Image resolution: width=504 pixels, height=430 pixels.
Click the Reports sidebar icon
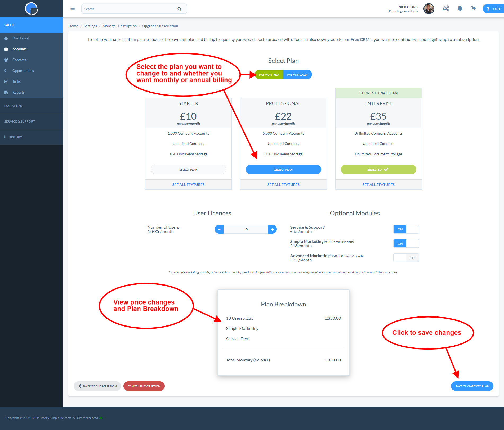point(6,93)
